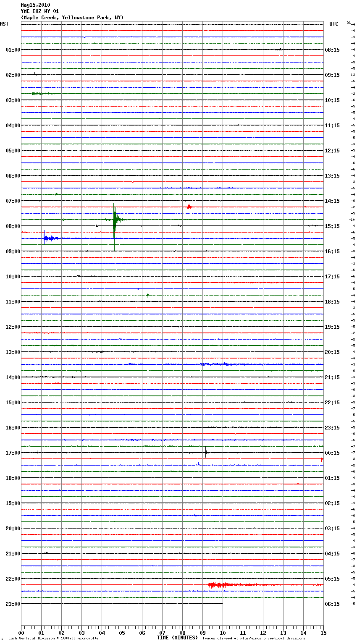
Task: Select the 02:00 MST time label
Action: click(x=13, y=75)
